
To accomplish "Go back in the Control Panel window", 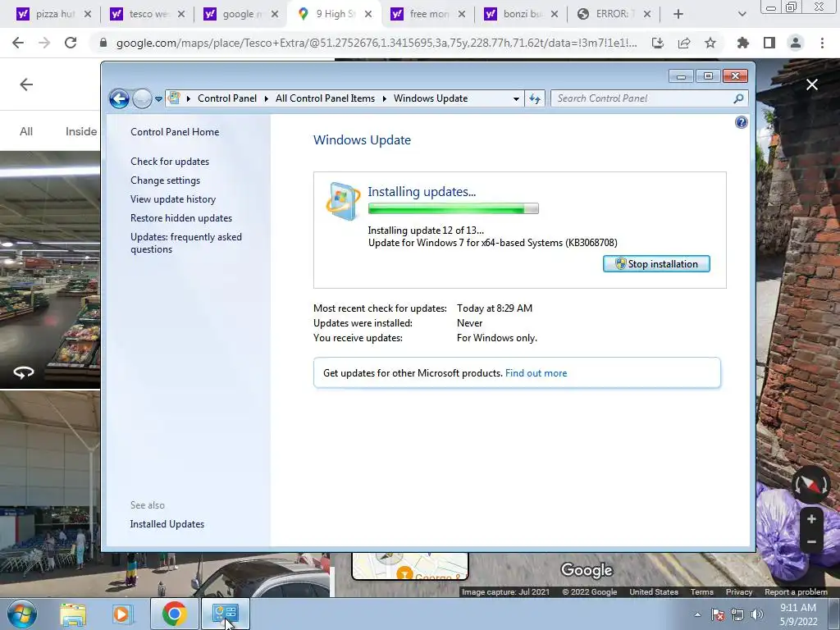I will click(x=119, y=98).
